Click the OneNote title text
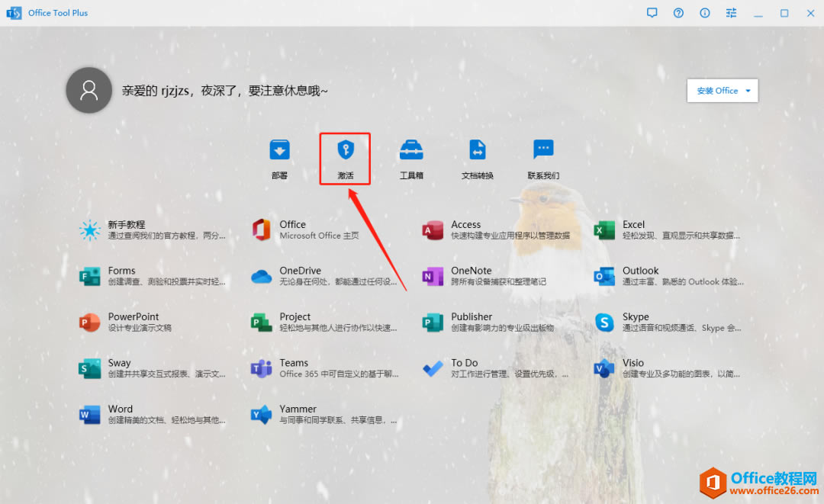 [472, 271]
